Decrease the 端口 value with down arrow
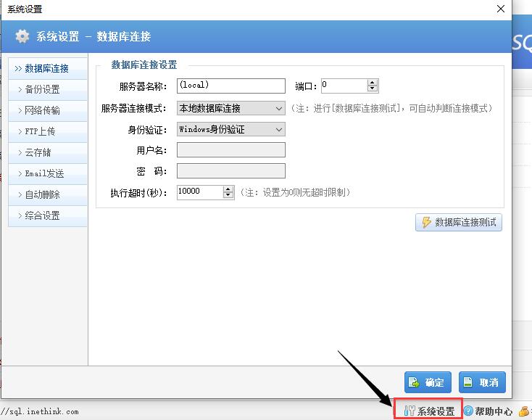Screen dimensions: 532x420 coord(373,89)
